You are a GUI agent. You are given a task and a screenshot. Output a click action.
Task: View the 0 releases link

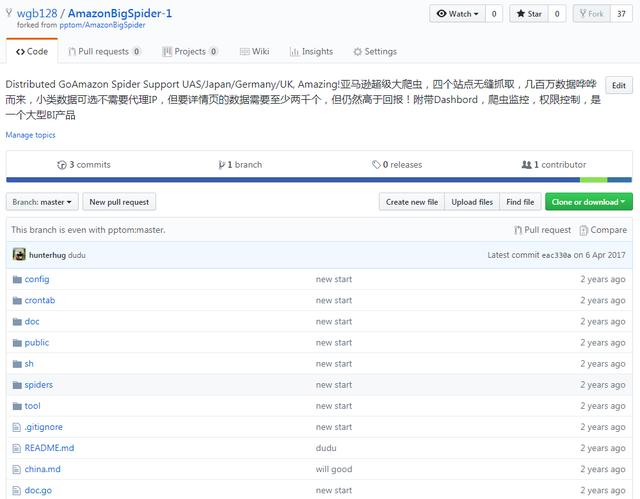click(x=397, y=165)
